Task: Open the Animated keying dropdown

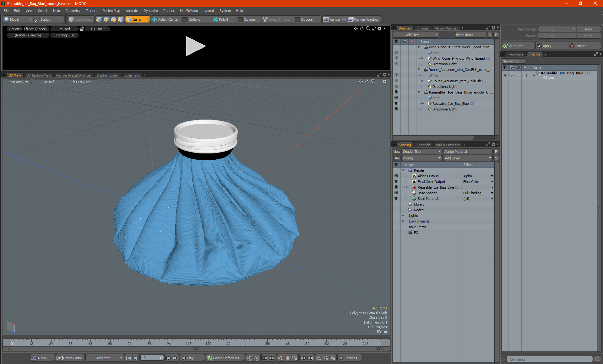Action: click(x=105, y=358)
